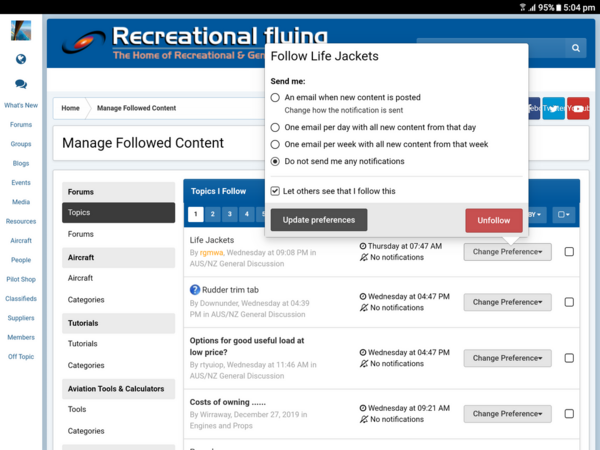Open the select-all checkbox dropdown in header
The image size is (600, 450).
tap(564, 214)
